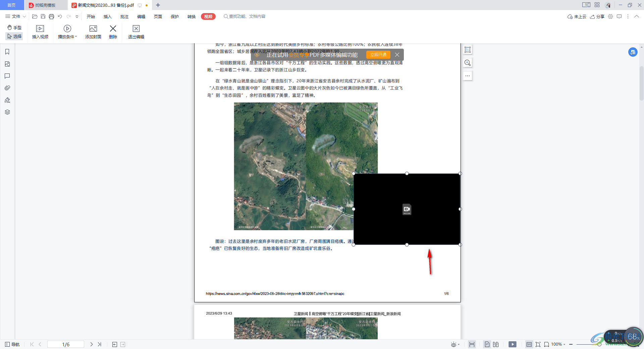Redo the last action
This screenshot has height=349, width=644.
69,16
